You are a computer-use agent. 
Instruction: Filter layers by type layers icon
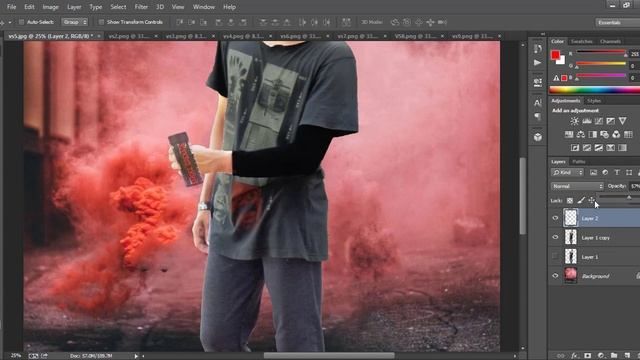617,173
